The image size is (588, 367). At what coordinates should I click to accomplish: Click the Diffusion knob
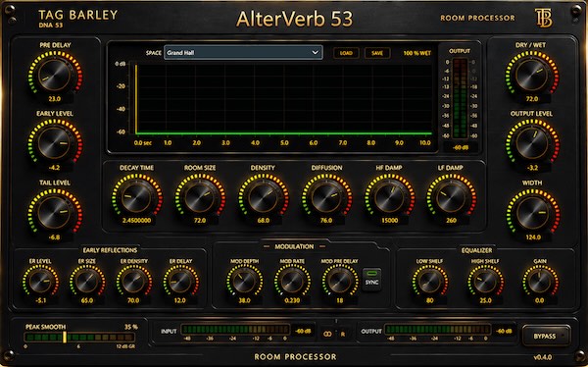[326, 197]
